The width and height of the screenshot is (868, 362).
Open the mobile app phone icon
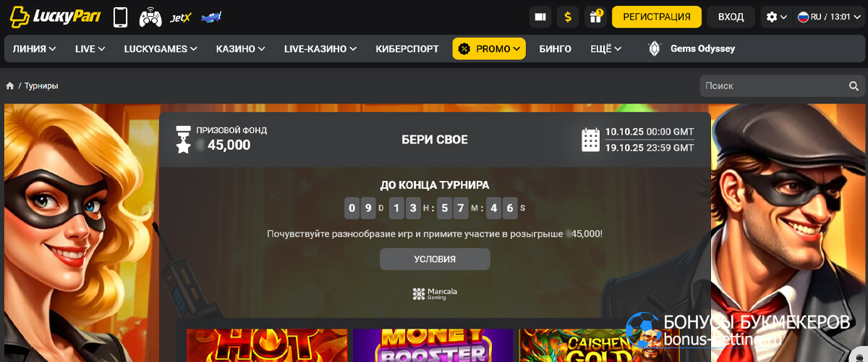[x=121, y=17]
